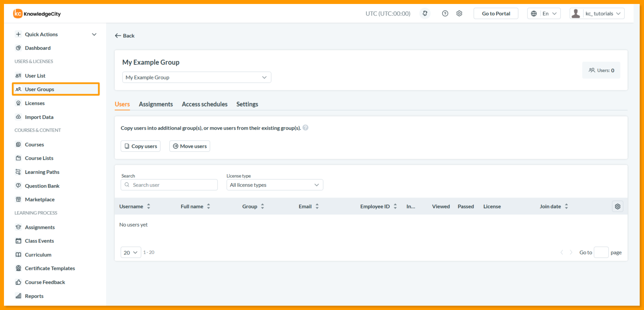Click the Go to page number field

[601, 252]
